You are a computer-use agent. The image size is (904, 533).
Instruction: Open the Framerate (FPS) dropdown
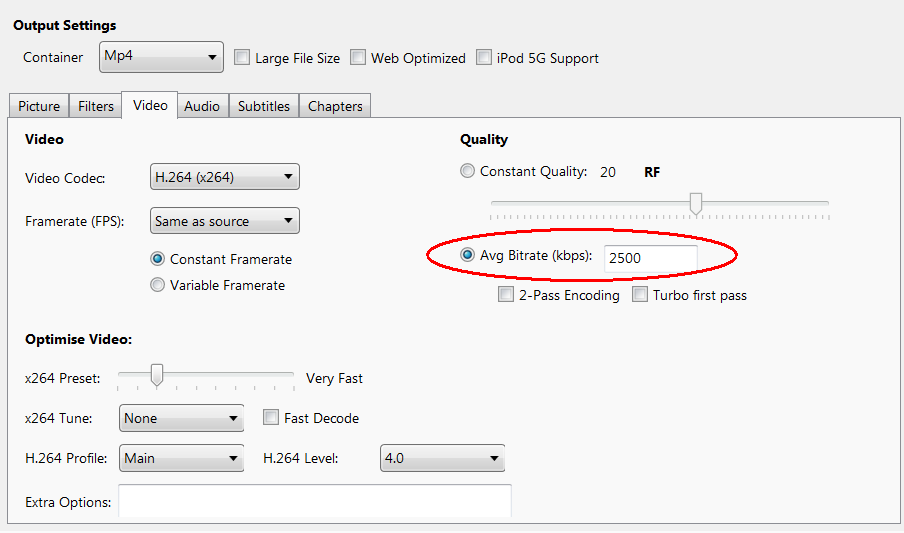pos(224,221)
